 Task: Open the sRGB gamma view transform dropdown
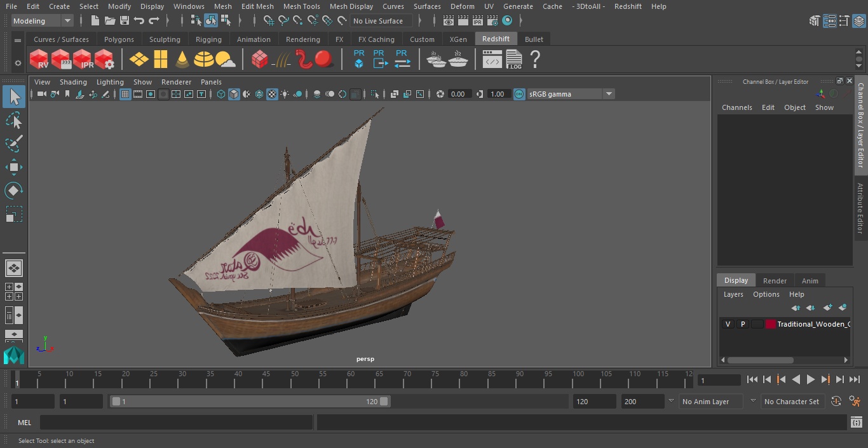[x=571, y=94]
